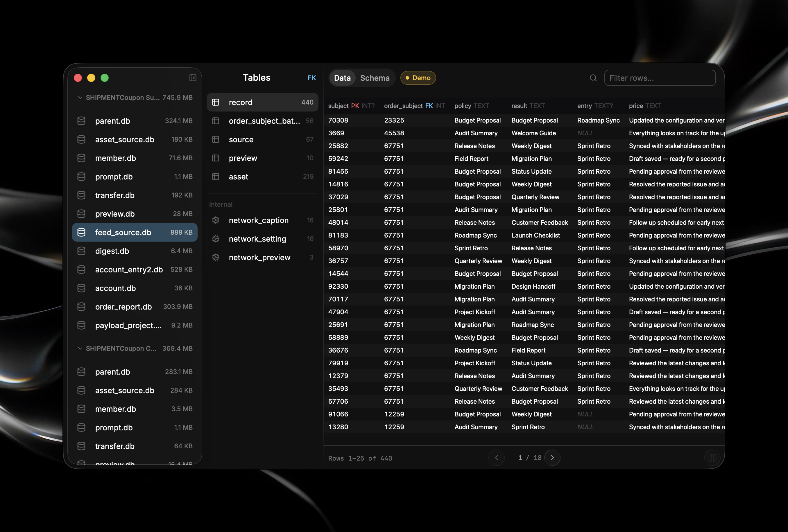
Task: Click the search magnifier icon
Action: tap(593, 78)
